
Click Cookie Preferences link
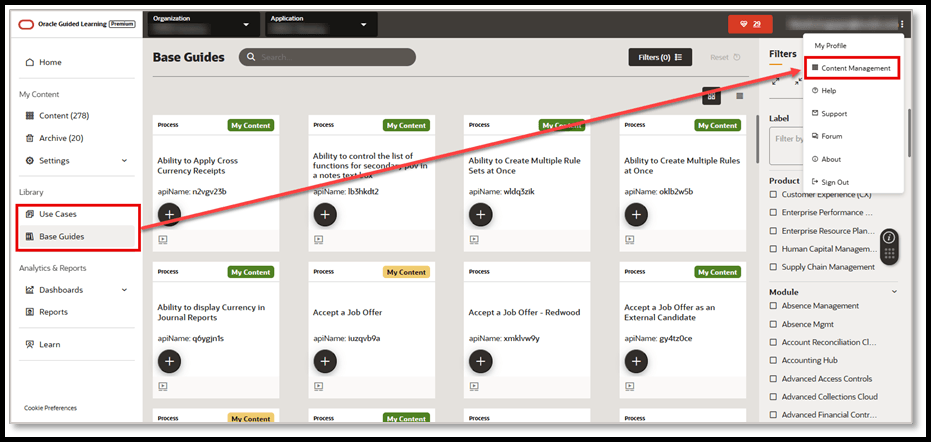[x=50, y=408]
